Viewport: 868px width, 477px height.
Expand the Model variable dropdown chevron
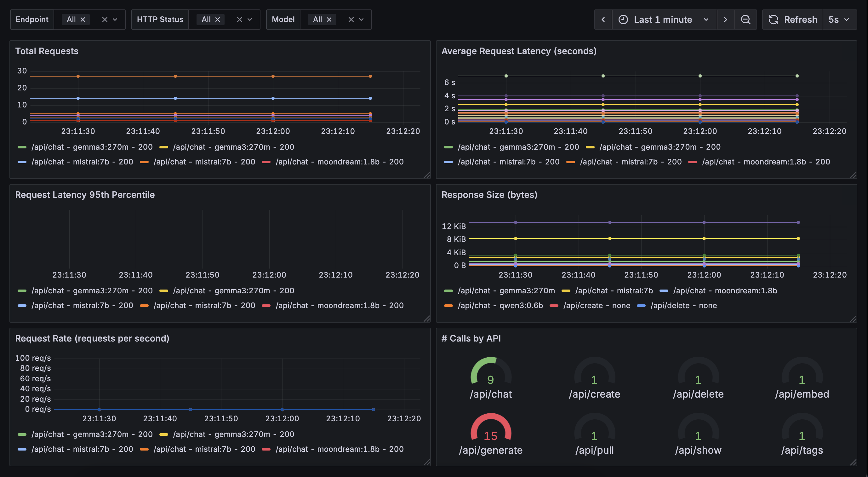361,20
